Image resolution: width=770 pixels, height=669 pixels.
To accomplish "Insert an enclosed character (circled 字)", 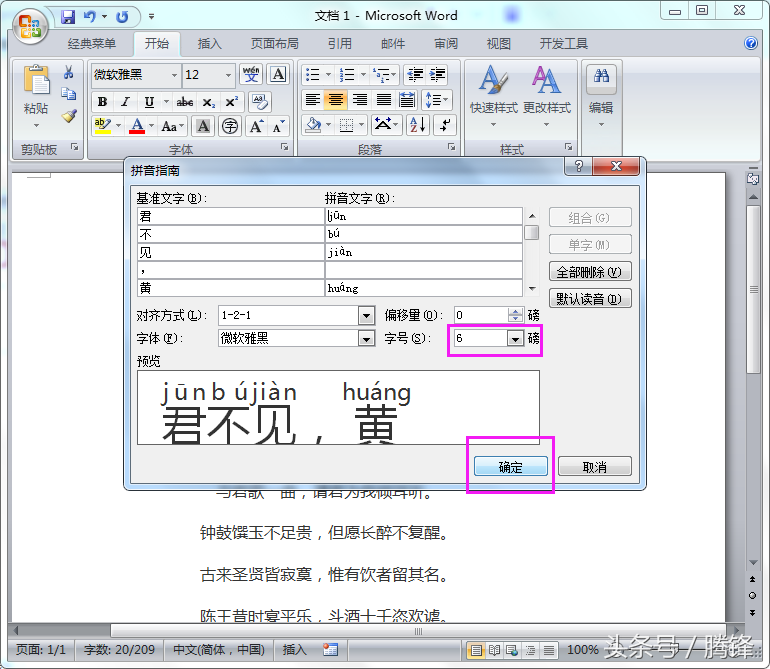I will pyautogui.click(x=229, y=126).
